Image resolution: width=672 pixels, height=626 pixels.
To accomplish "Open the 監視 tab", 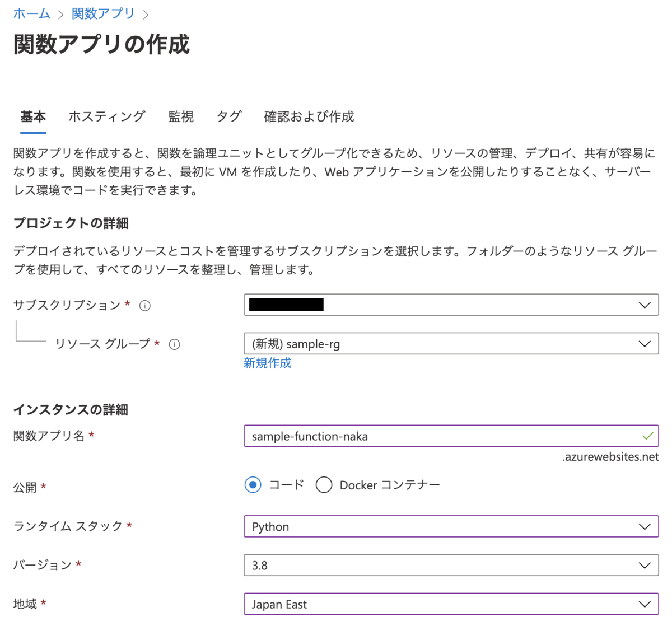I will pos(180,116).
